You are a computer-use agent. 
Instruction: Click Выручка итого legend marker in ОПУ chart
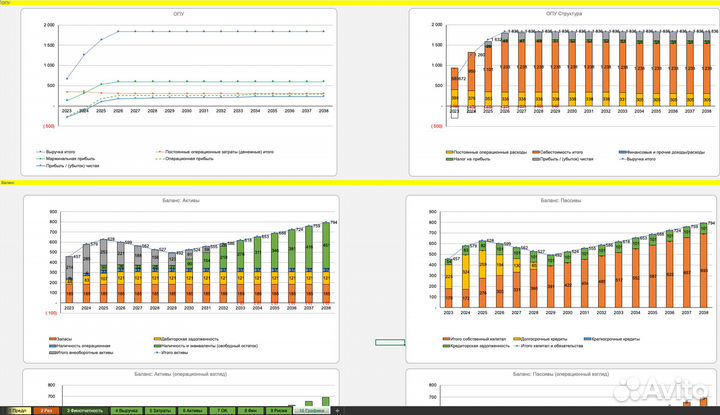(x=40, y=152)
